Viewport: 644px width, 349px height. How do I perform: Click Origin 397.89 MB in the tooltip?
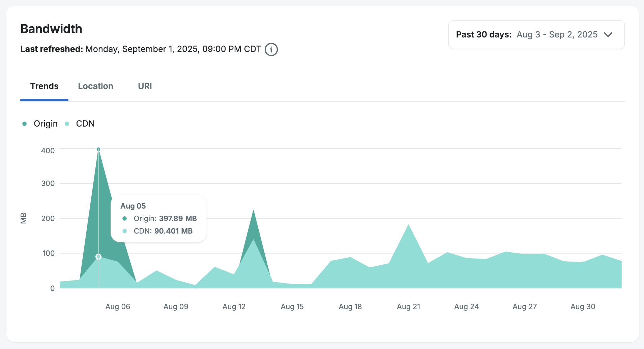[x=165, y=219]
